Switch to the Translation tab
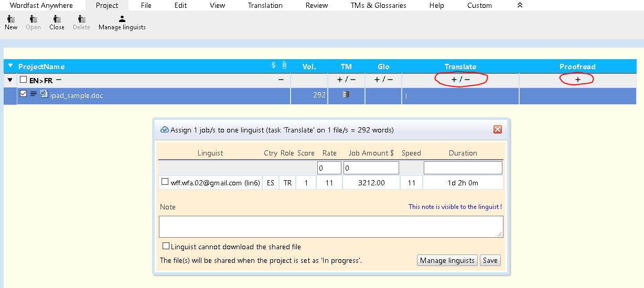644x288 pixels. click(x=265, y=6)
